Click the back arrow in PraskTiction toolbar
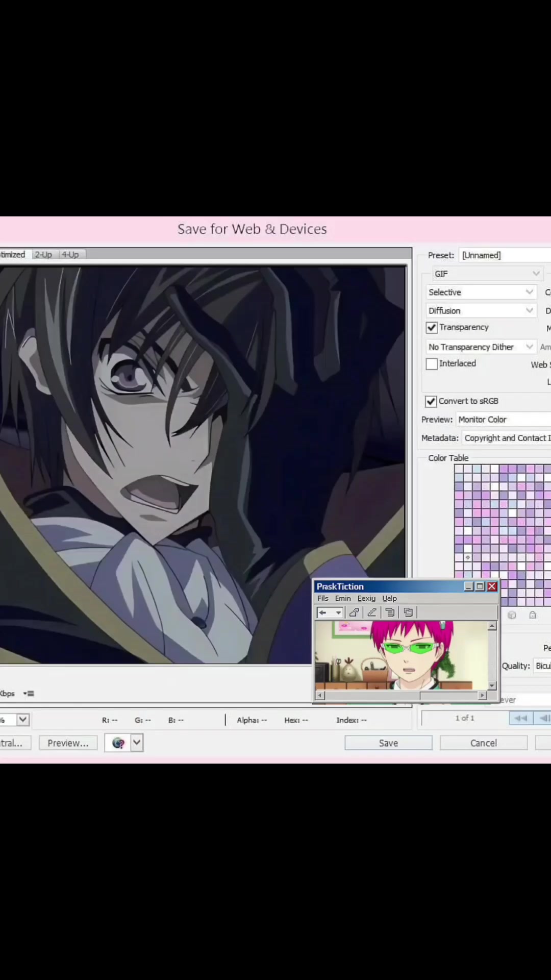 [x=323, y=612]
